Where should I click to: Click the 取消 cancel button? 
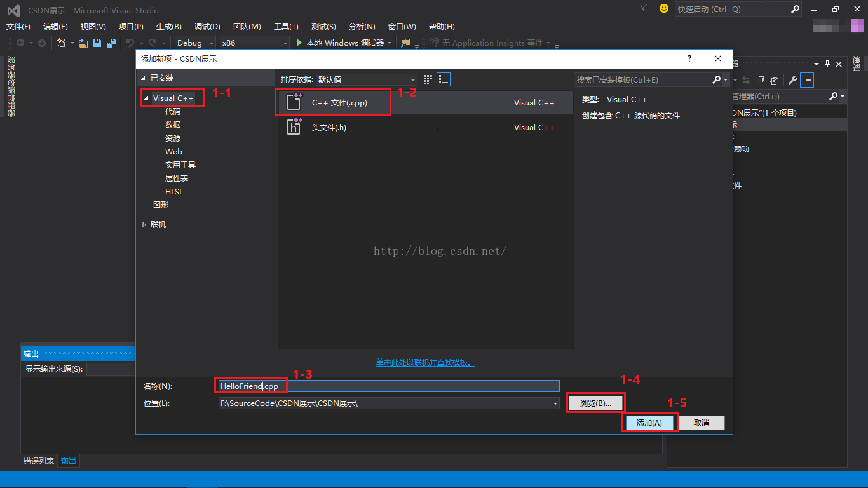tap(702, 423)
